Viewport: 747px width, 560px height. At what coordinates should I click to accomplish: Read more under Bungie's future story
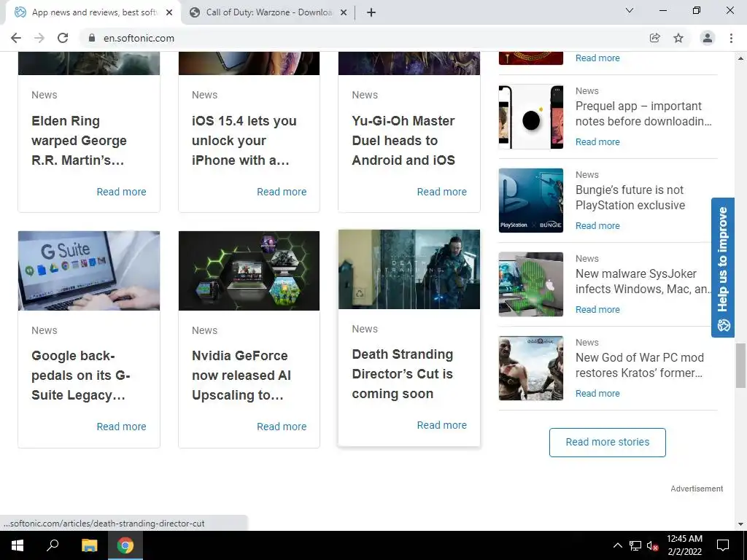pyautogui.click(x=597, y=226)
